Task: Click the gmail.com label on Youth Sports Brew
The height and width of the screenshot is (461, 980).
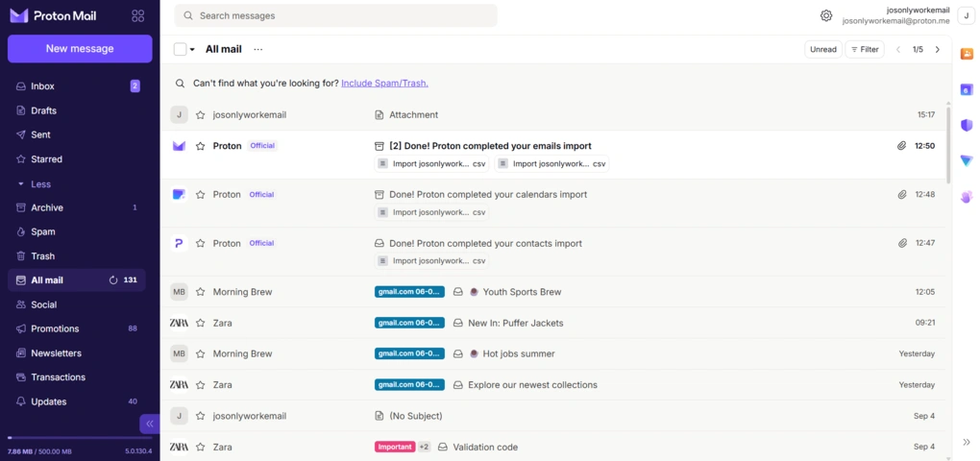Action: tap(409, 292)
